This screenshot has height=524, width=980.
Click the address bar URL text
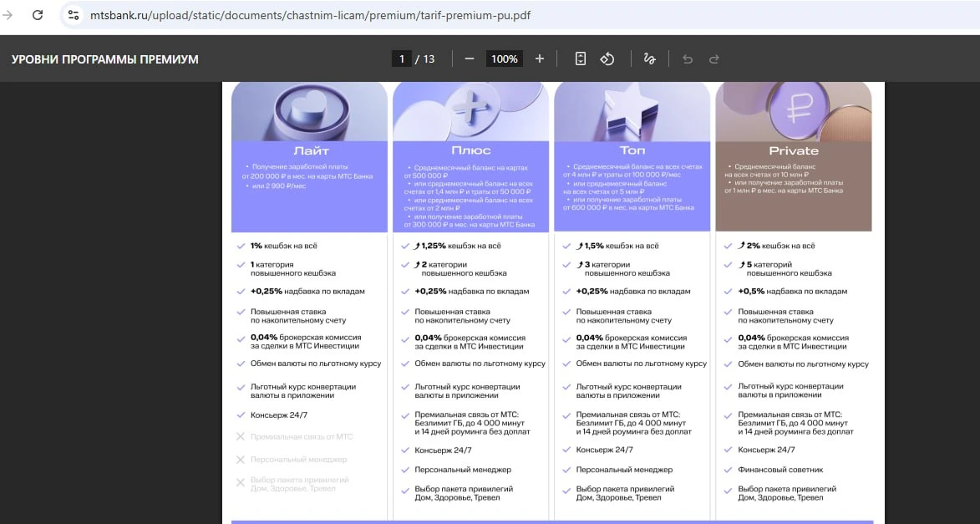pos(310,15)
